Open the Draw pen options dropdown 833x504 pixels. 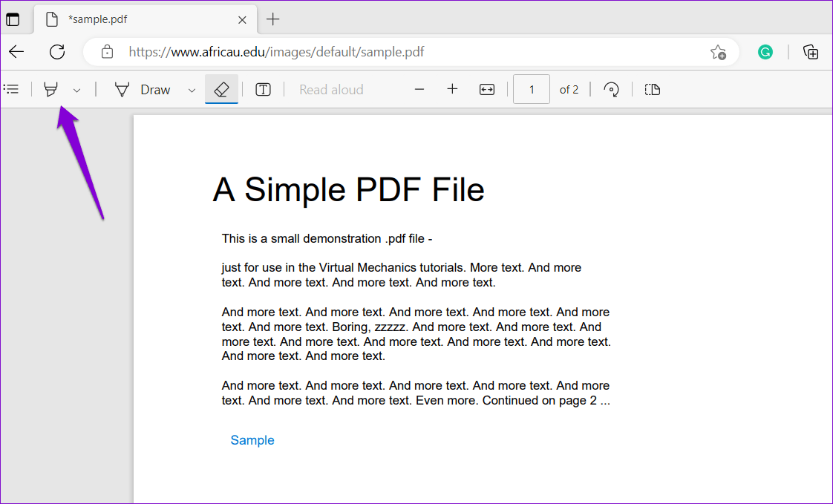tap(192, 89)
